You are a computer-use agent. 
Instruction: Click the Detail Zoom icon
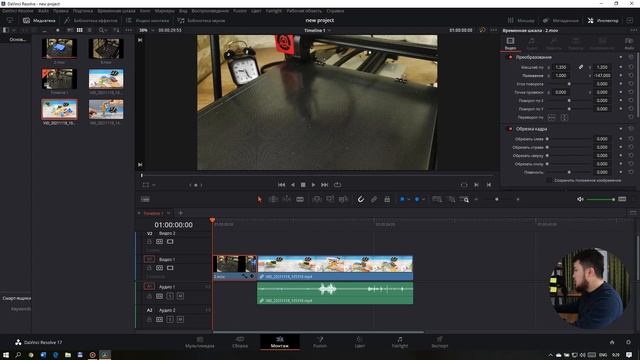point(451,199)
